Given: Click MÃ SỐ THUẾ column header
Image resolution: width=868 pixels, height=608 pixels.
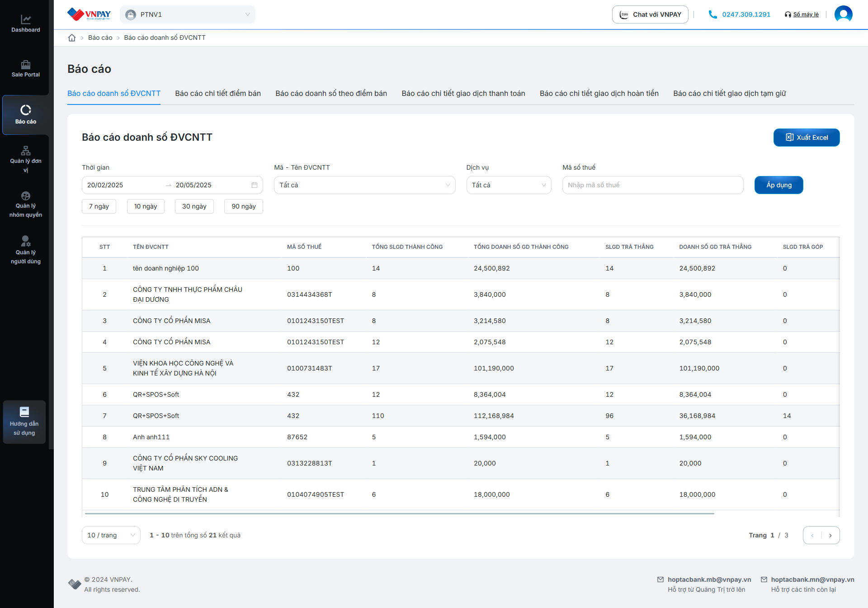Looking at the screenshot, I should (304, 247).
